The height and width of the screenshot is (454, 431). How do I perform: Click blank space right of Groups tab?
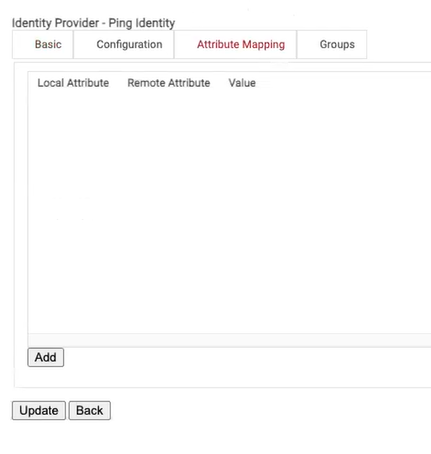click(399, 44)
